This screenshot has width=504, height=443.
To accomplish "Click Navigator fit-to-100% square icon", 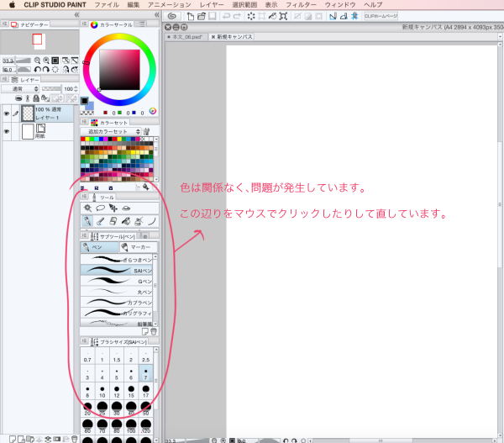I will pos(55,61).
